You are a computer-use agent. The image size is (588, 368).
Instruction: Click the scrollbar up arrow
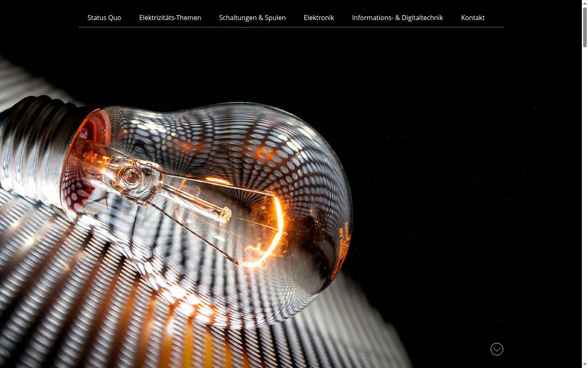[x=585, y=3]
